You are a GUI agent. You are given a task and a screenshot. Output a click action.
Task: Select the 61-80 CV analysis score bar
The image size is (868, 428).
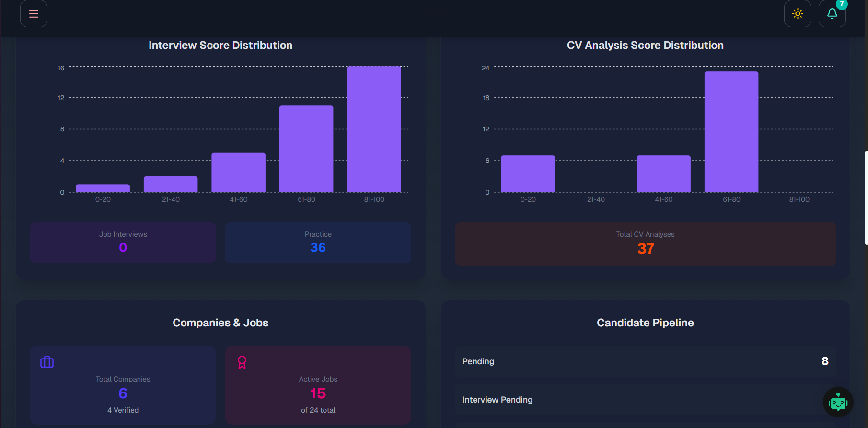click(731, 132)
